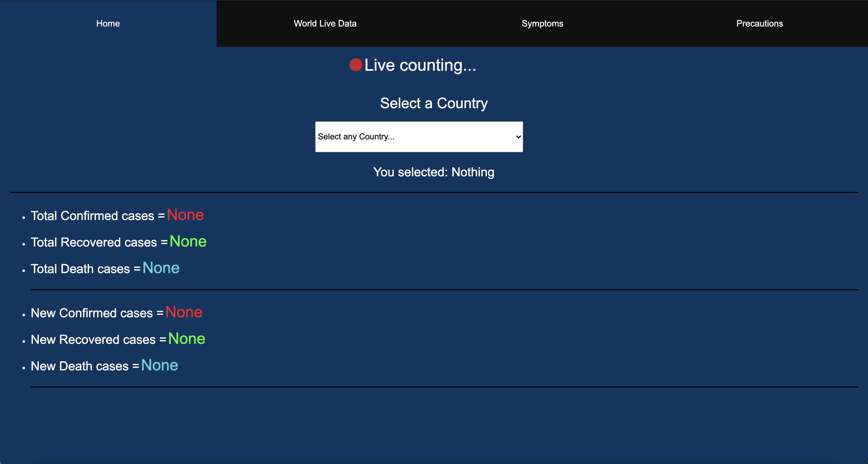The image size is (868, 464).
Task: Open the Precautions tab
Action: tap(759, 24)
